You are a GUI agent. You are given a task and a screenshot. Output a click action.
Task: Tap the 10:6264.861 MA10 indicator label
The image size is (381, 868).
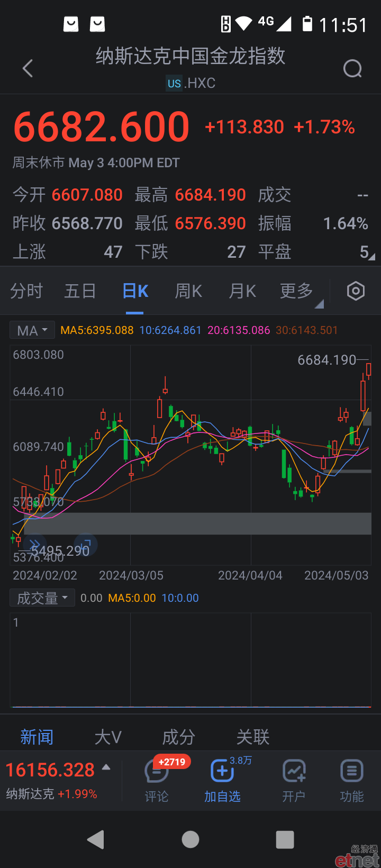pos(170,330)
